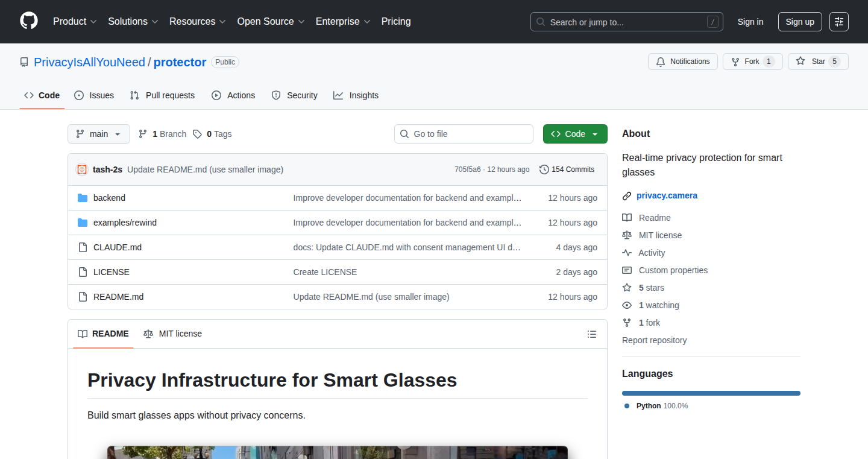Open the green Code dropdown button
868x459 pixels.
click(x=575, y=134)
